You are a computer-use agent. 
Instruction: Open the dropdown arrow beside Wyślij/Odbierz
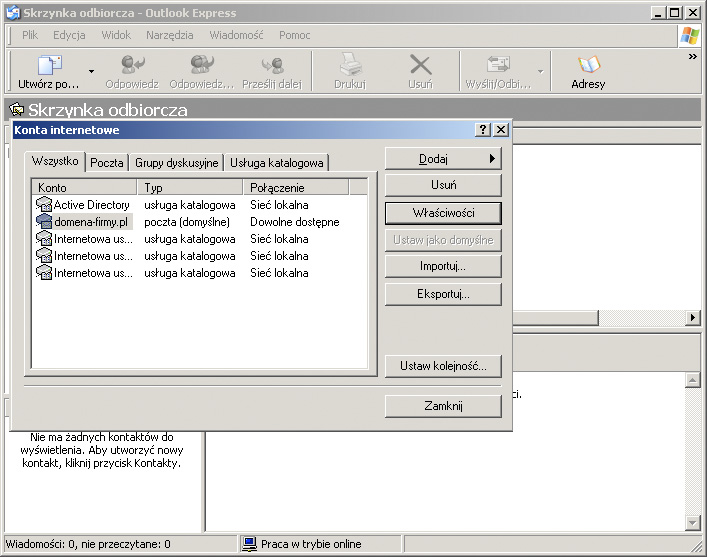541,71
